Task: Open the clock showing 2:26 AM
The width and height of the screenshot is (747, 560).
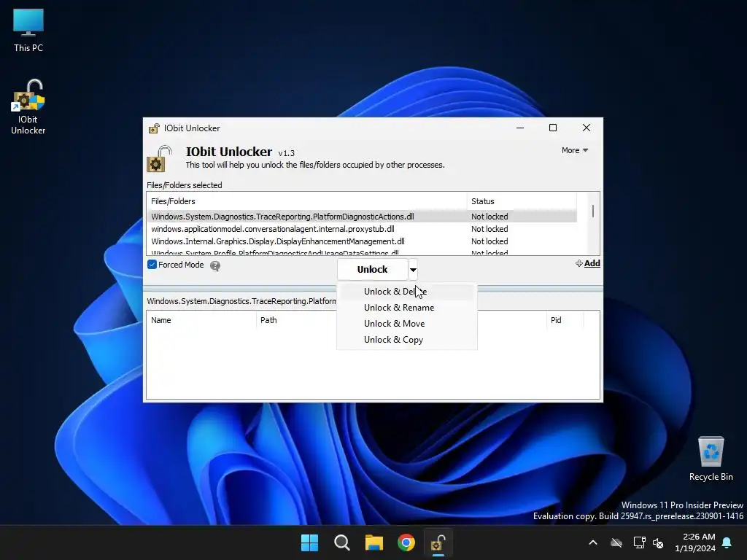Action: pos(695,542)
